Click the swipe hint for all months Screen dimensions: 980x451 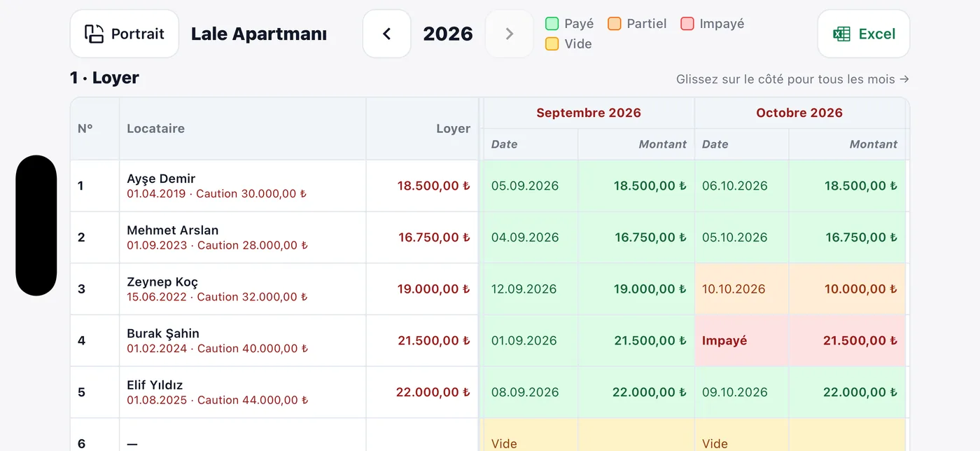click(792, 79)
